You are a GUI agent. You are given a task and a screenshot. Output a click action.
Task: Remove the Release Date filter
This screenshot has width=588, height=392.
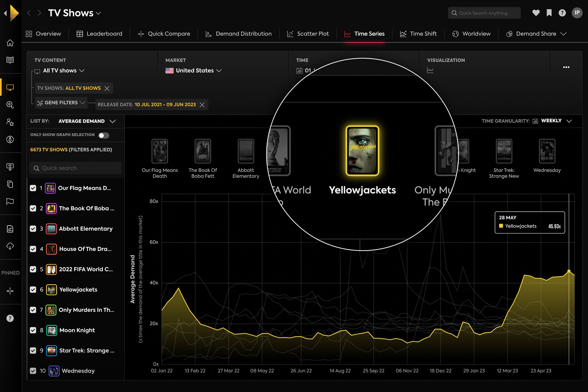[202, 105]
